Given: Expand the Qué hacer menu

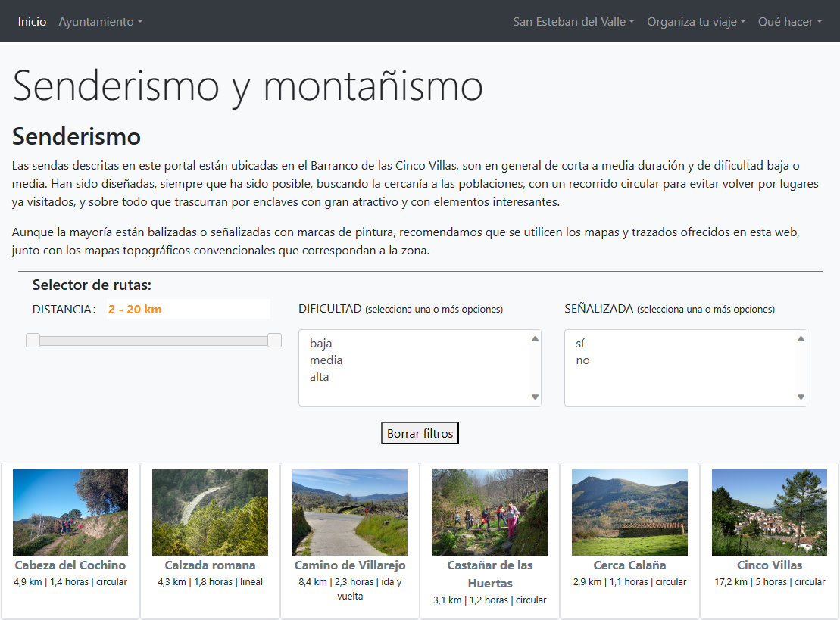Looking at the screenshot, I should click(x=790, y=22).
